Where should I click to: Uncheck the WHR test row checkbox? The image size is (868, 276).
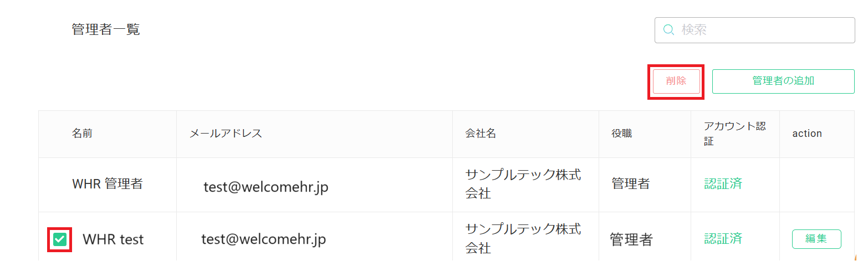pyautogui.click(x=60, y=239)
